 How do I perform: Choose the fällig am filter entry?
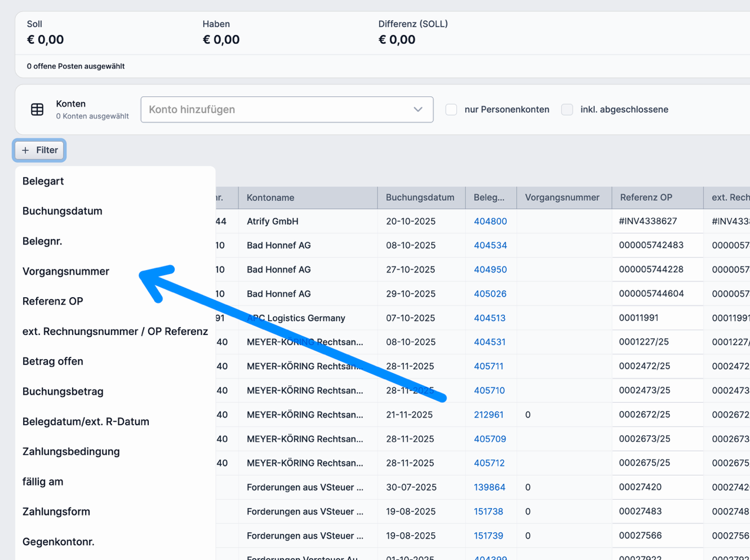click(43, 482)
